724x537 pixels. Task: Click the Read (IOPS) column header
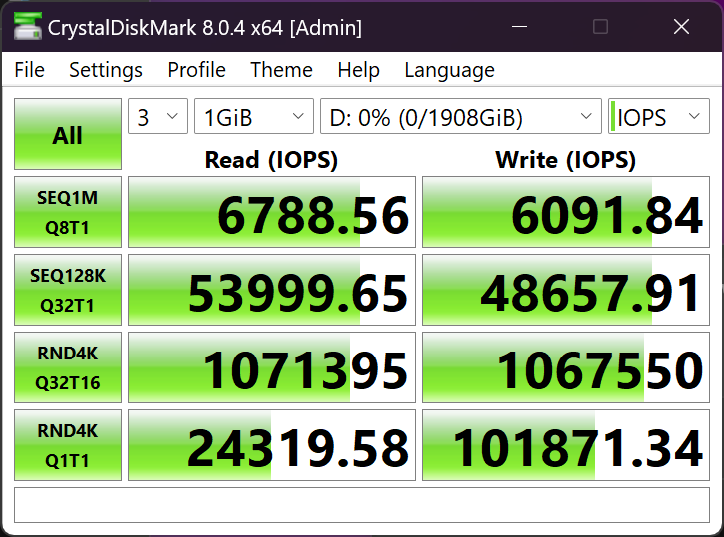[x=272, y=160]
